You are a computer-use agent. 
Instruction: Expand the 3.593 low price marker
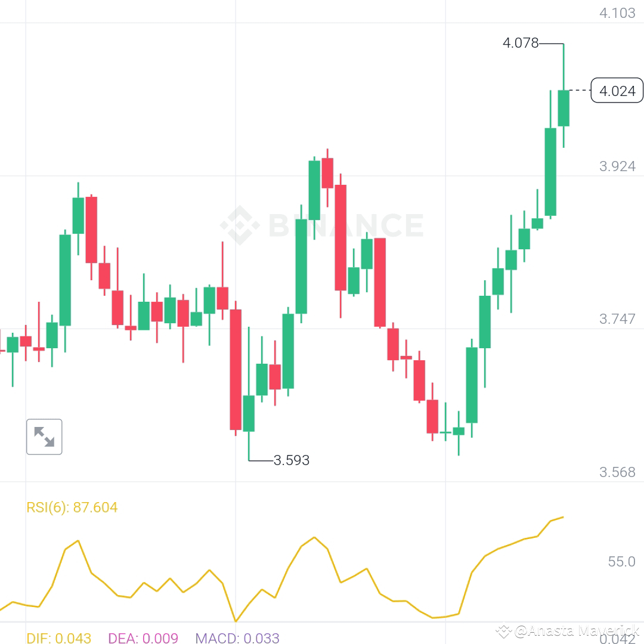(291, 460)
